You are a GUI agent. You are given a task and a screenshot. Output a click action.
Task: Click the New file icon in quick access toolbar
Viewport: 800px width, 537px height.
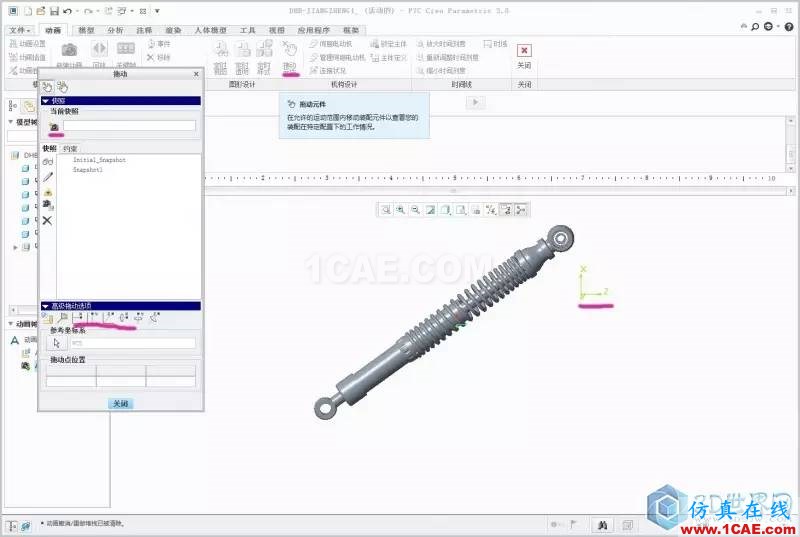(28, 11)
